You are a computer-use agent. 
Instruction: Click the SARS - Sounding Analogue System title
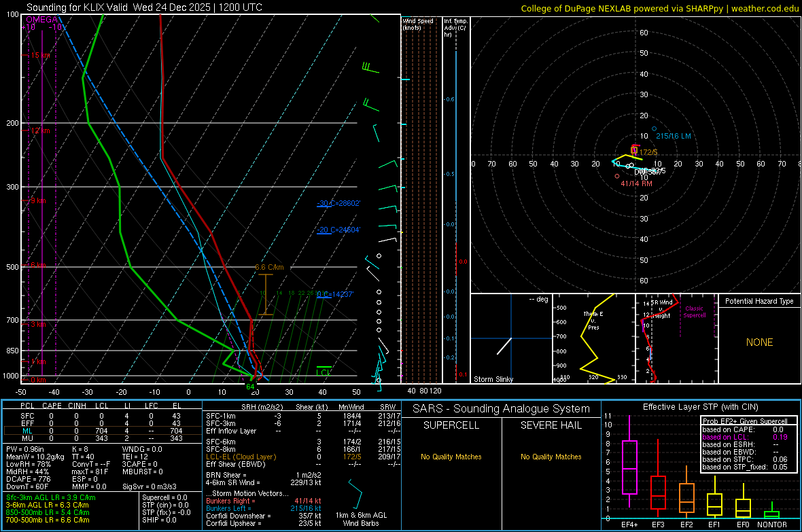pos(502,408)
